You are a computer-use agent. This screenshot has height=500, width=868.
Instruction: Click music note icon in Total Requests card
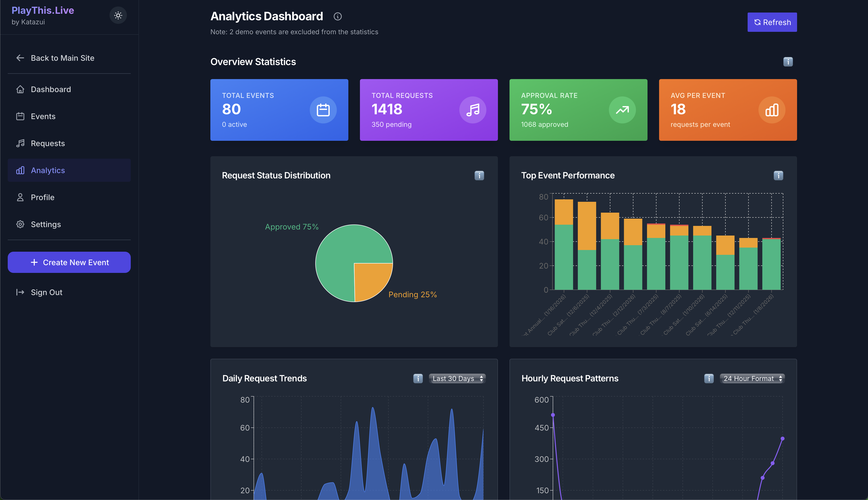coord(473,110)
